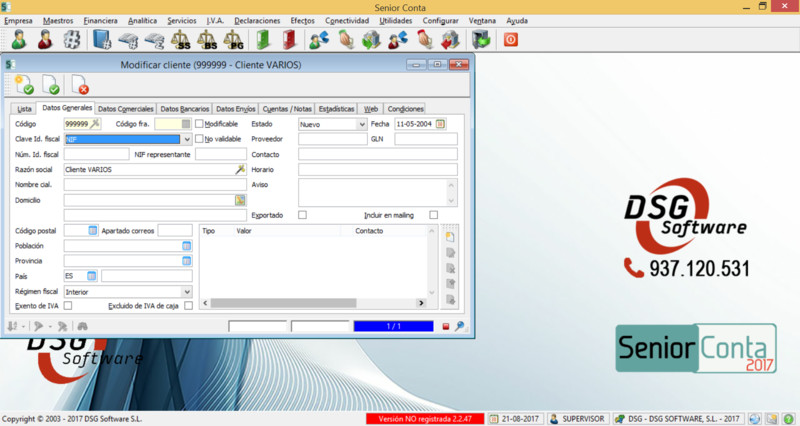
Task: Enable Excluido de IVA de caja checkbox
Action: [188, 306]
